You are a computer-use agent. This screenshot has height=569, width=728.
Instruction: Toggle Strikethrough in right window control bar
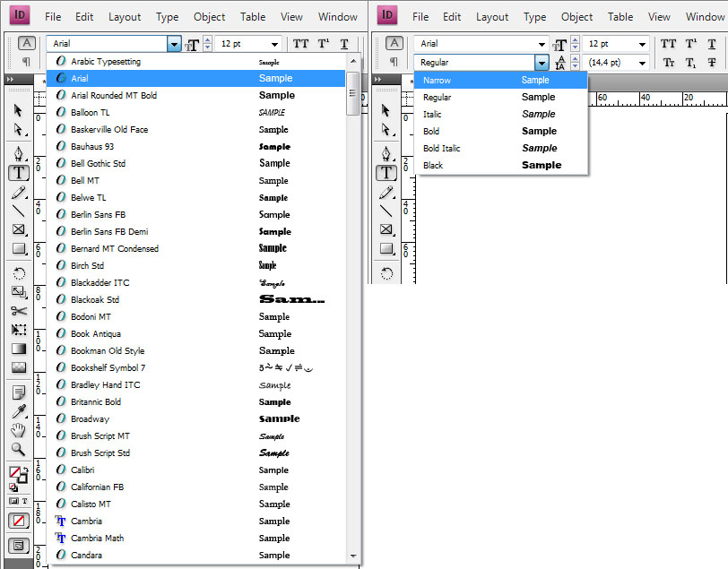712,62
